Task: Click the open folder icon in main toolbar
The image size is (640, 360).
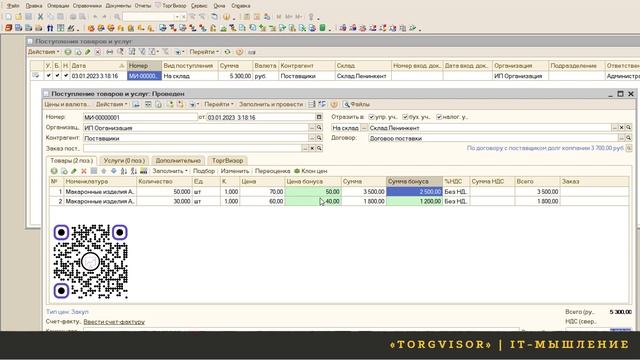Action: 18,17
